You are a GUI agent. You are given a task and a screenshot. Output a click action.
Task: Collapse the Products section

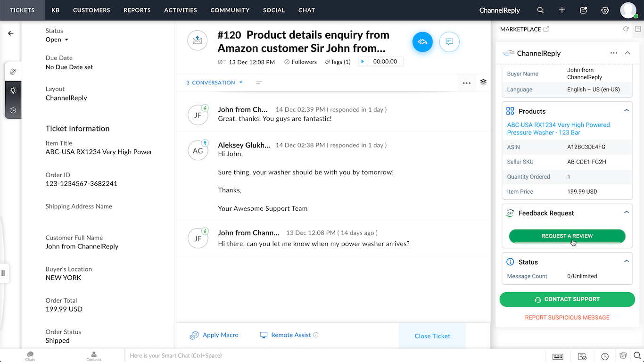pos(627,111)
